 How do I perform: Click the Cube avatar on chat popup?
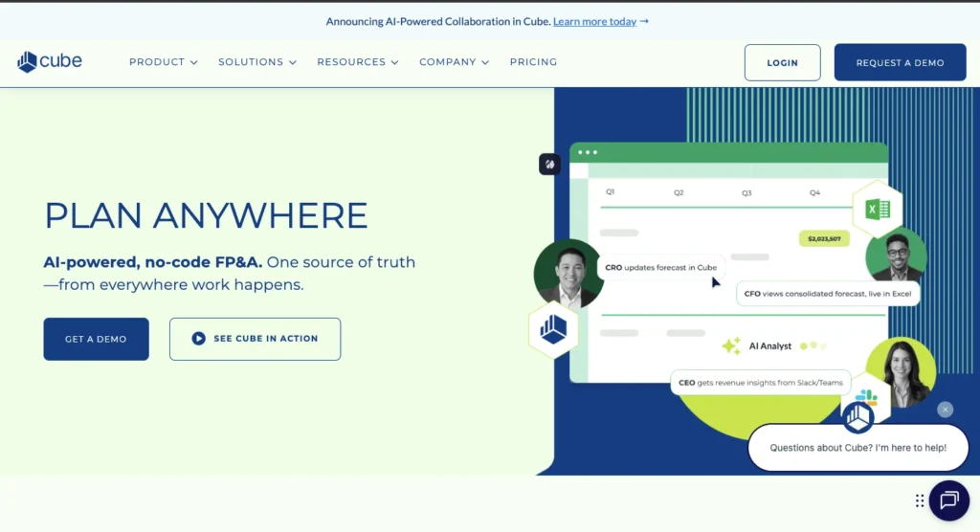coord(857,417)
